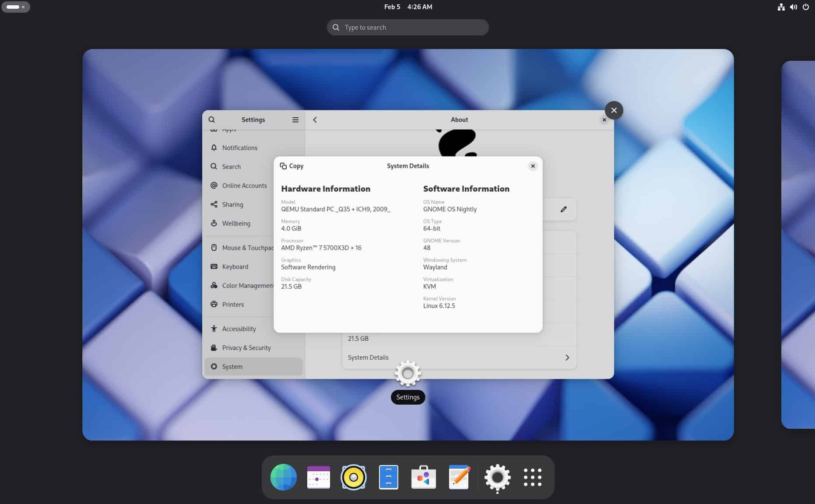Open the volume icon in the top bar
The height and width of the screenshot is (504, 815).
click(x=793, y=7)
